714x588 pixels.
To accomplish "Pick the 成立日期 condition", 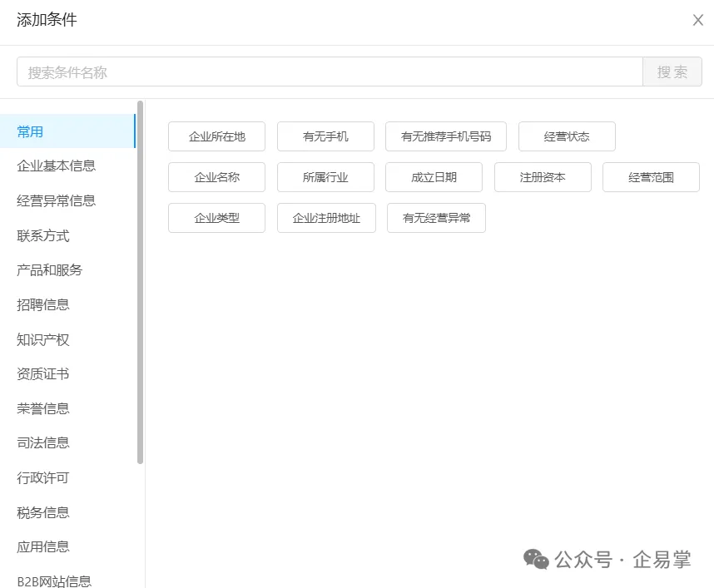I will (434, 177).
